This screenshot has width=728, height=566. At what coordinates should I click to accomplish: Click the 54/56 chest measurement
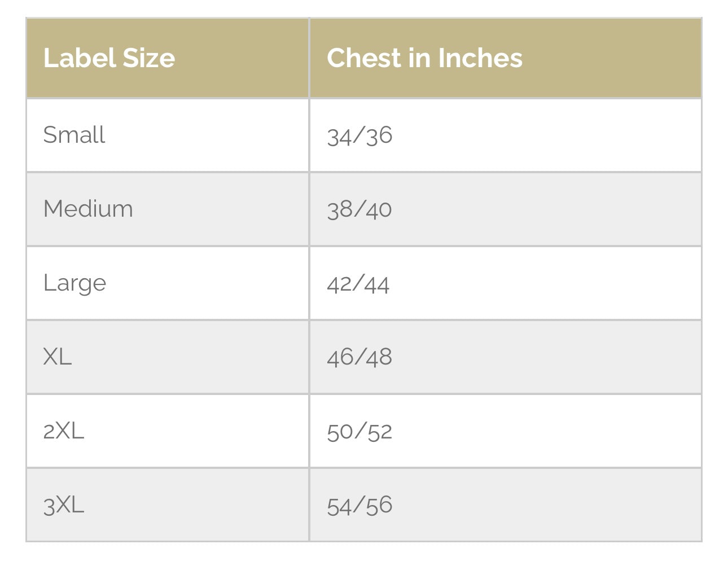(359, 505)
